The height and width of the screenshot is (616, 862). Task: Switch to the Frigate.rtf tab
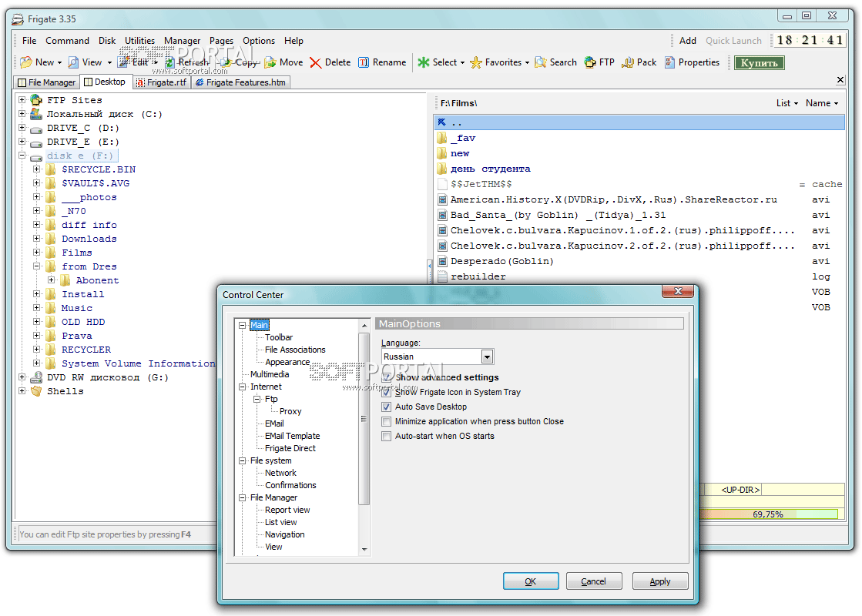(x=161, y=82)
